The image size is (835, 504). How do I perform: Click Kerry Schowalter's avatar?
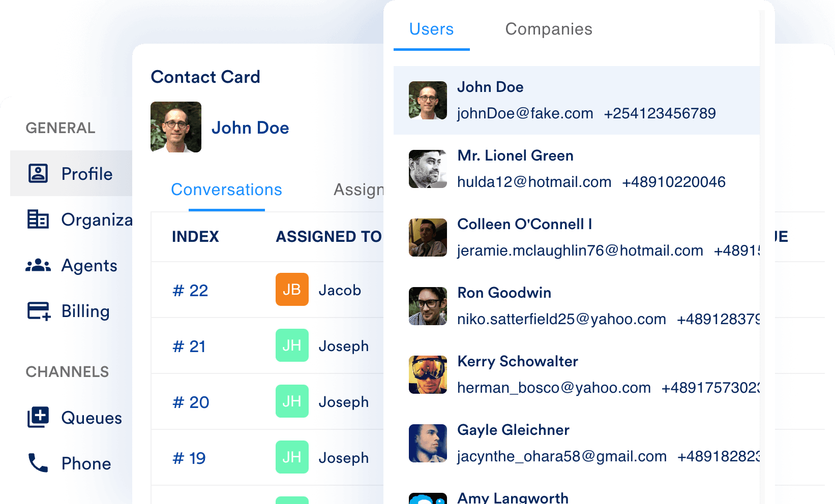click(428, 374)
